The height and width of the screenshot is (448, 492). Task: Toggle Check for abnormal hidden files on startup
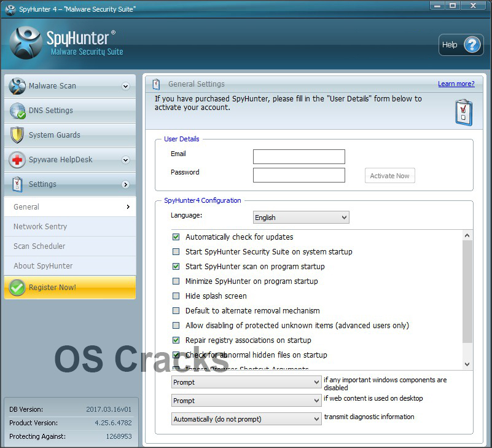point(176,355)
